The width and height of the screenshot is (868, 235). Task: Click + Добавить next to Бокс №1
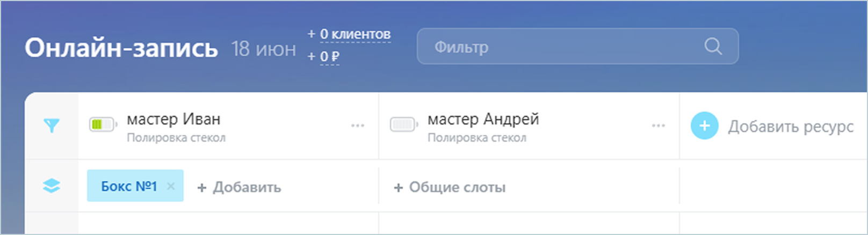tap(239, 187)
